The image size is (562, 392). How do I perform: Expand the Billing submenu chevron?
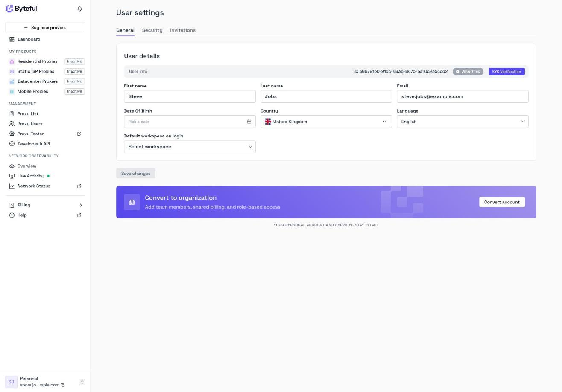[x=81, y=205]
